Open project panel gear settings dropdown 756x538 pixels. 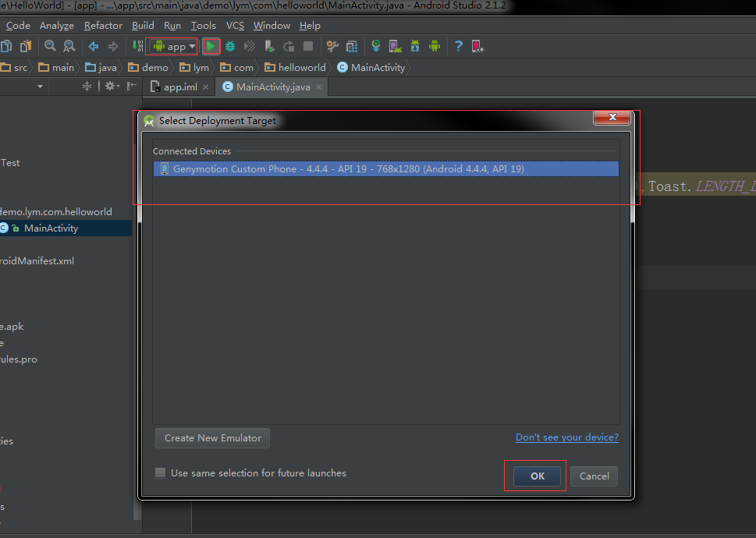112,87
